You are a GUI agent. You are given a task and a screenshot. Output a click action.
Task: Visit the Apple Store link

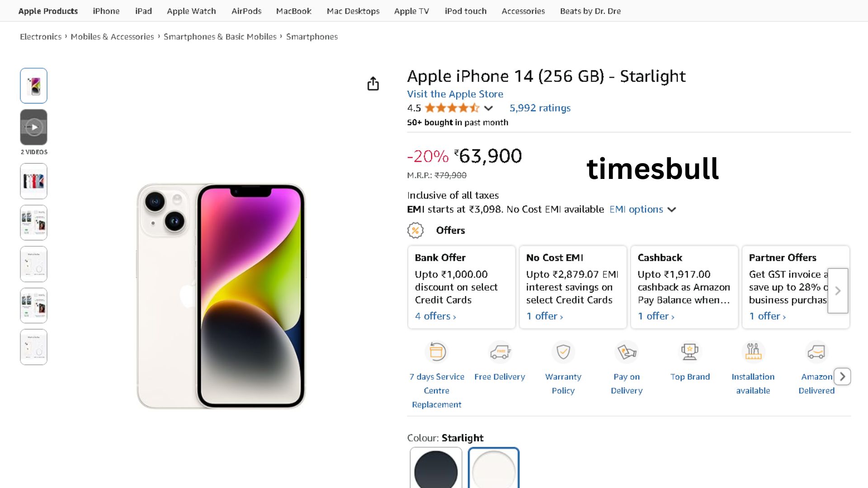coord(455,94)
